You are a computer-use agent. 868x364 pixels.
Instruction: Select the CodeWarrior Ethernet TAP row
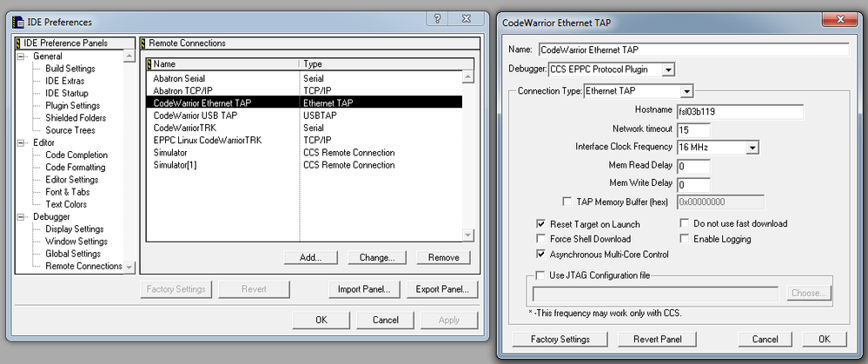(304, 103)
